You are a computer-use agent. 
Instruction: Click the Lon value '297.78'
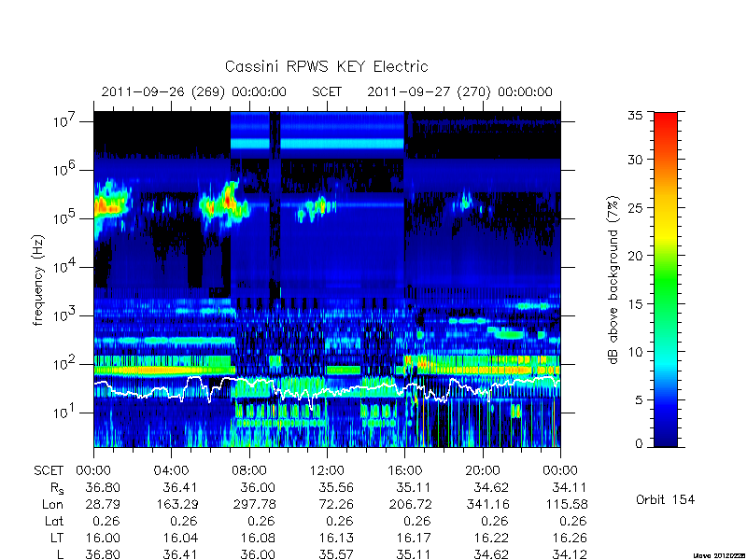point(255,504)
